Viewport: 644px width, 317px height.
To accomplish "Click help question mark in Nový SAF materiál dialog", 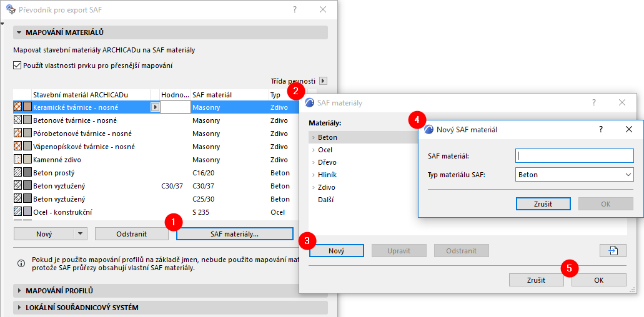I will click(600, 130).
